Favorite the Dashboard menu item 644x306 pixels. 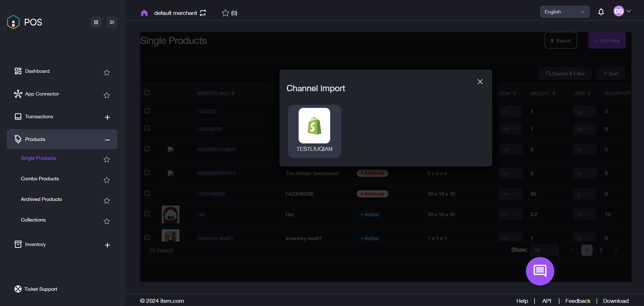(x=107, y=72)
